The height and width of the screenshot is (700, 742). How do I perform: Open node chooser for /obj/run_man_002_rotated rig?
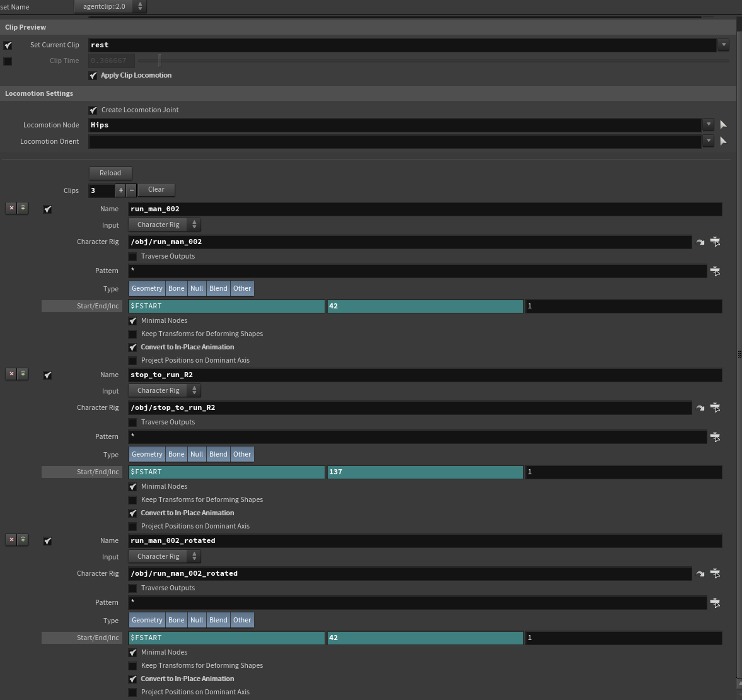[715, 574]
